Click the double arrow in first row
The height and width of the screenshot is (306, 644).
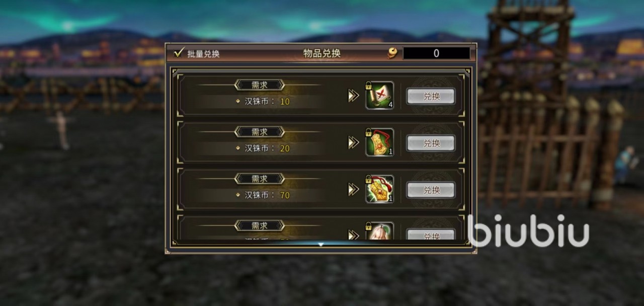pos(354,96)
